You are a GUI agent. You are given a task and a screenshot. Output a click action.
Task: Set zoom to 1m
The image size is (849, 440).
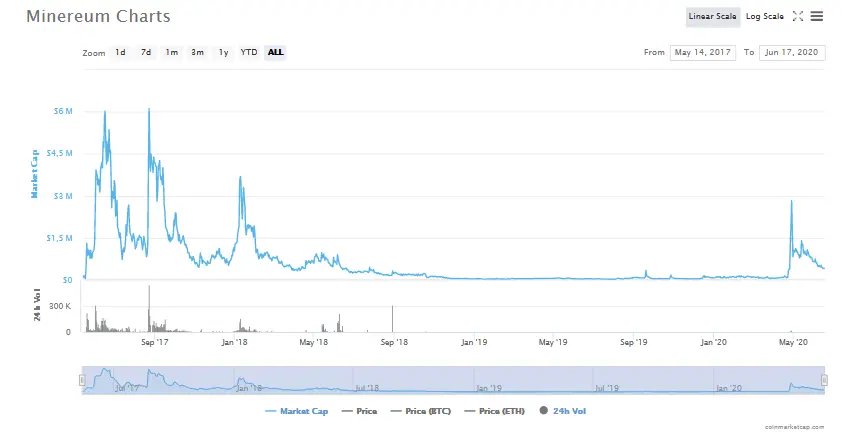pos(172,52)
